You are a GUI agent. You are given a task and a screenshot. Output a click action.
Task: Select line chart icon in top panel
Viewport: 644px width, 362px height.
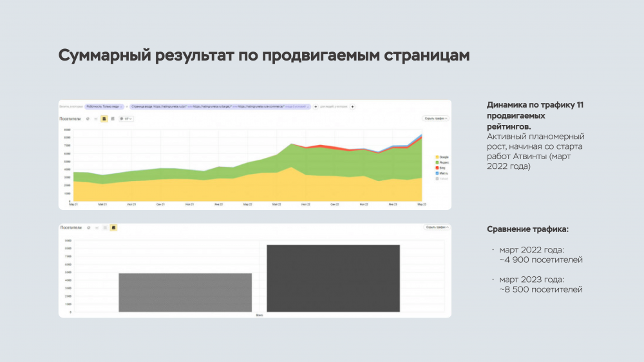[96, 119]
